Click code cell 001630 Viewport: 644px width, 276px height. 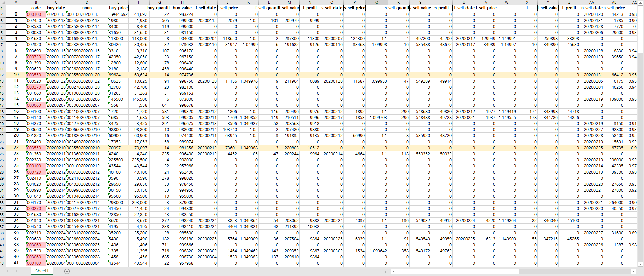coord(36,39)
